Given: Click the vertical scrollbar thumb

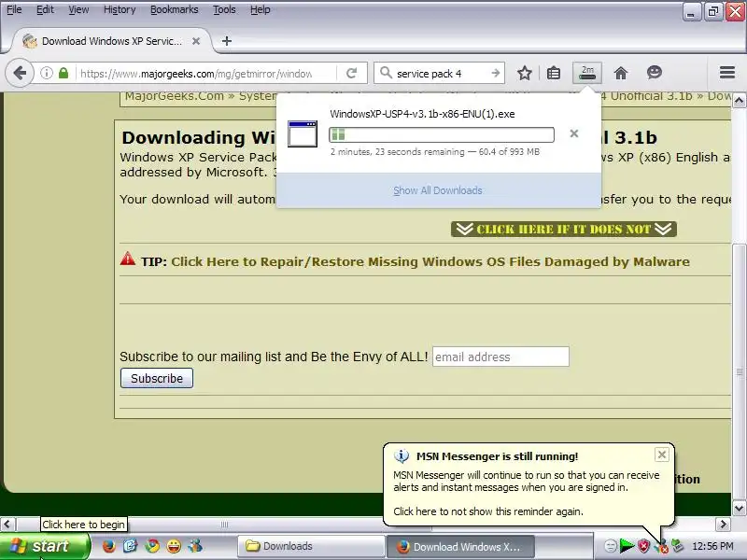Looking at the screenshot, I should point(739,371).
